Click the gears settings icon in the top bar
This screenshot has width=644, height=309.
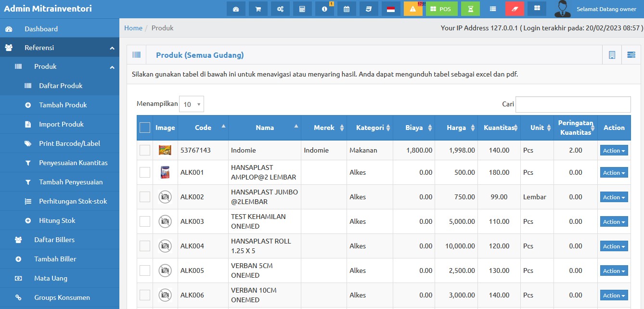click(x=280, y=8)
